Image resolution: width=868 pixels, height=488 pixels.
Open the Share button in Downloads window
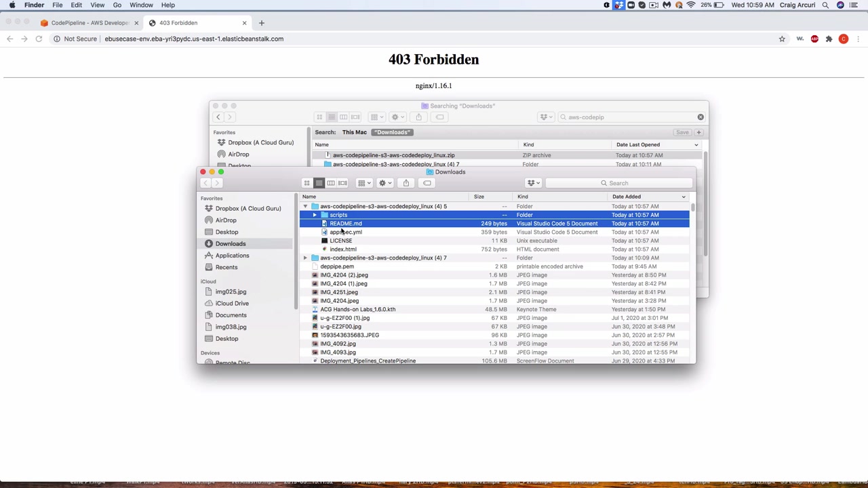(406, 183)
